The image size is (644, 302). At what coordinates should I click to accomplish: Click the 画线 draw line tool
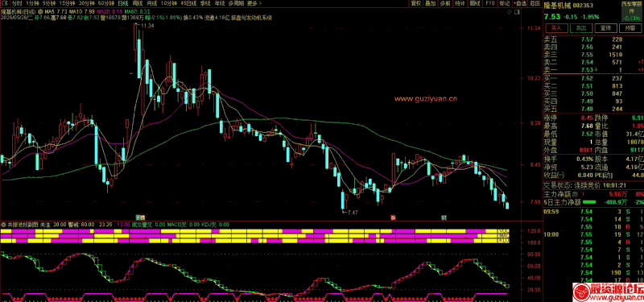(475, 3)
